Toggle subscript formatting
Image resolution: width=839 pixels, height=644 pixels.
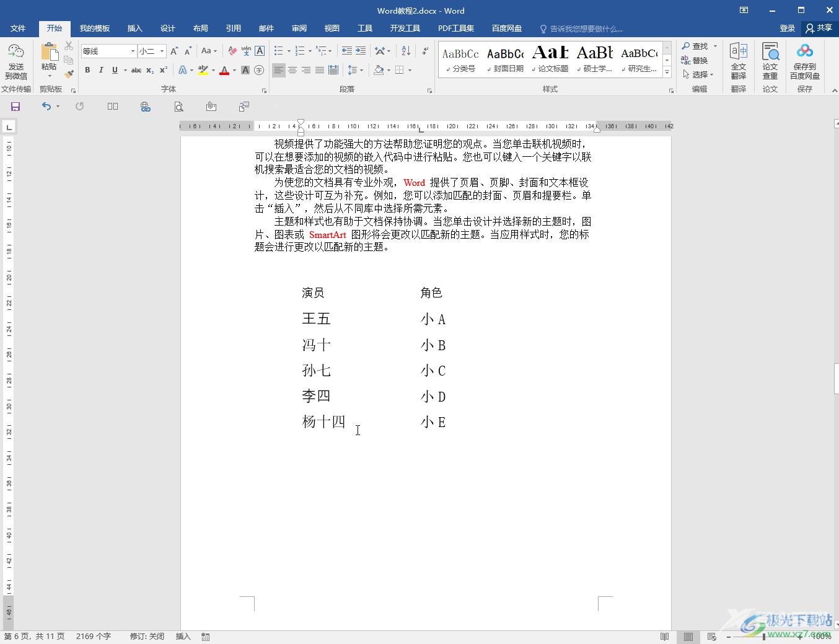pos(150,70)
